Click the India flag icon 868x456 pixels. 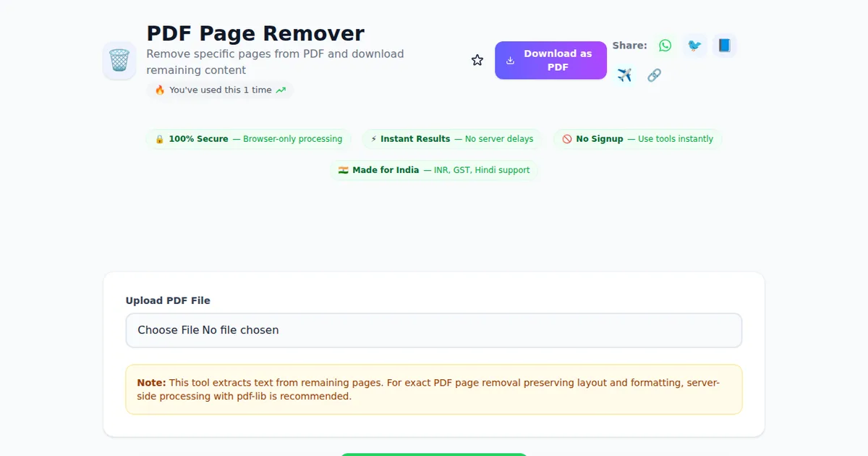(x=344, y=170)
